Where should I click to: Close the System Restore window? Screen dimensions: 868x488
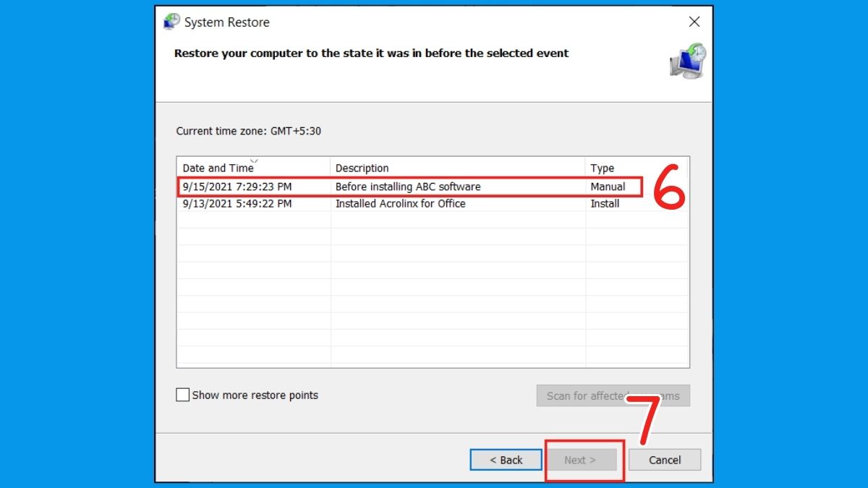(694, 22)
